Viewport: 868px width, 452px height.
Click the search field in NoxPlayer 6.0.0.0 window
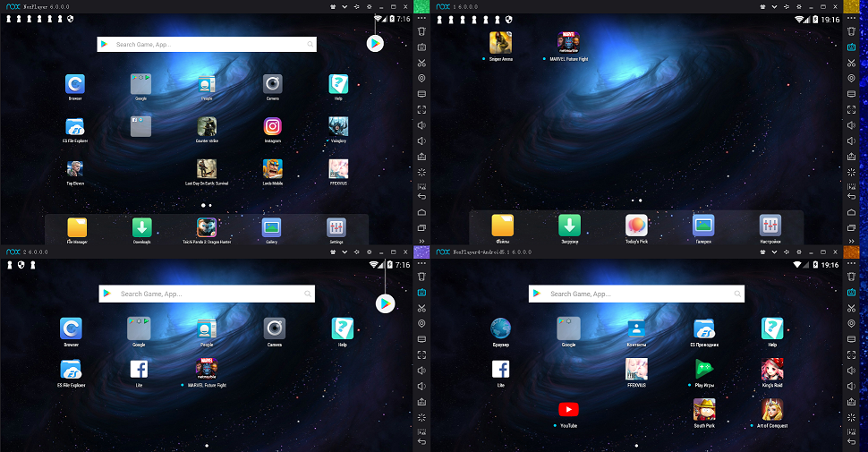coord(207,45)
